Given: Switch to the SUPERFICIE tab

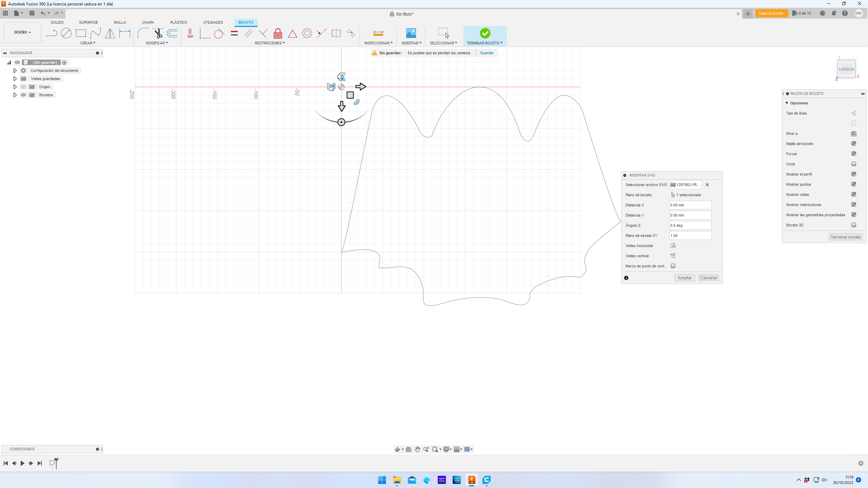Looking at the screenshot, I should (x=88, y=22).
